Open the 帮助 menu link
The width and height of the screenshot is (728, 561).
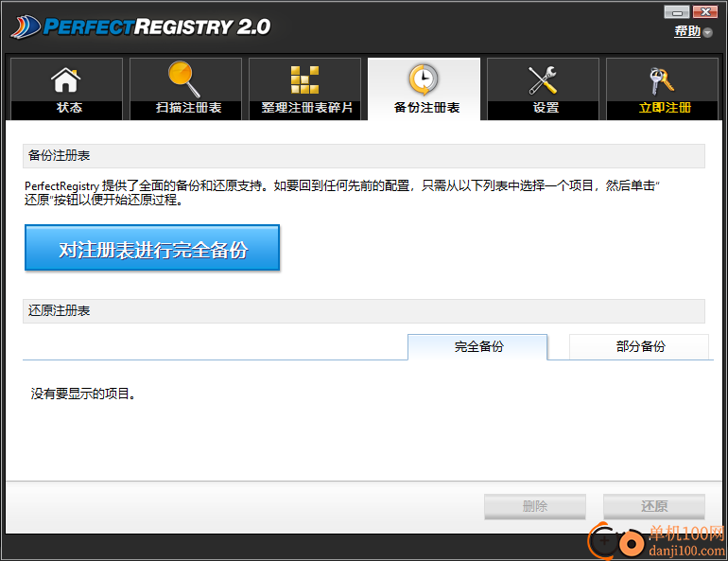(x=687, y=31)
